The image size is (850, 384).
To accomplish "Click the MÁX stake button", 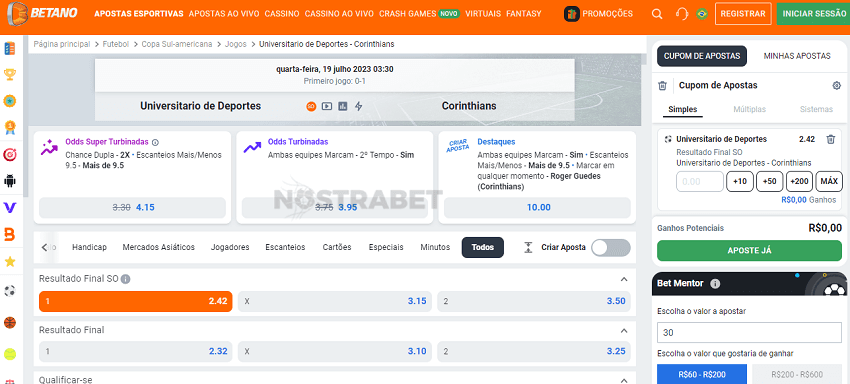I will click(829, 182).
